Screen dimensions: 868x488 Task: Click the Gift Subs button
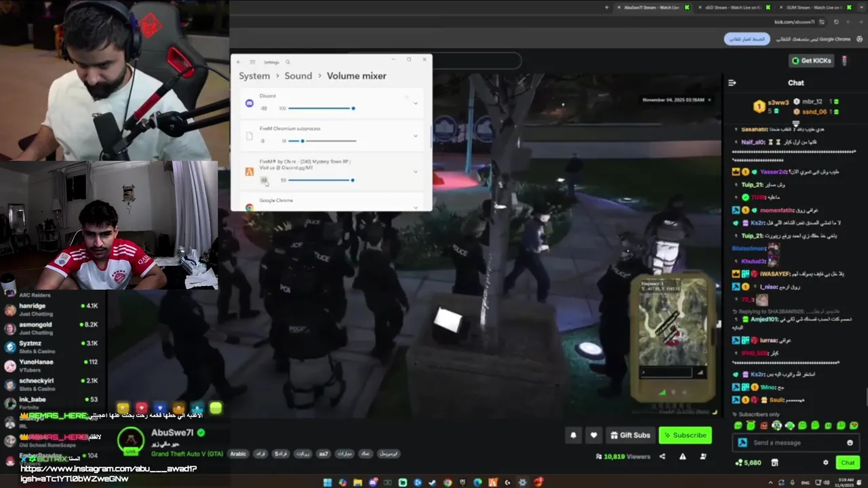click(x=631, y=435)
